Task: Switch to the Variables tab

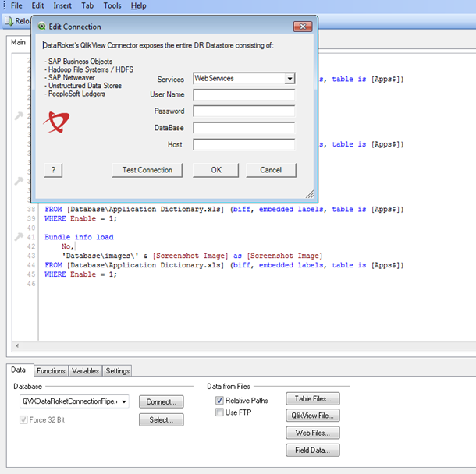Action: click(86, 371)
